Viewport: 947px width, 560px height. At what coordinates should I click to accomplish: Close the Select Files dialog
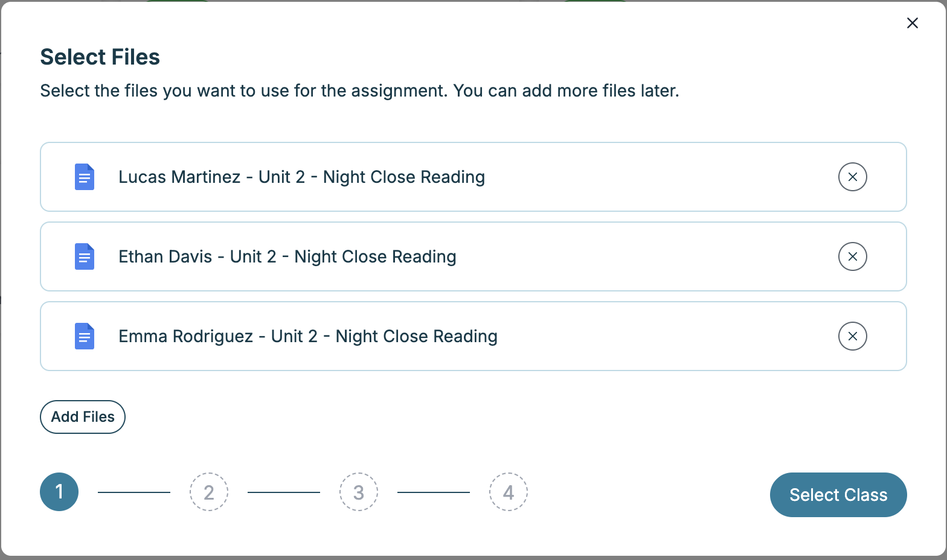click(x=912, y=23)
